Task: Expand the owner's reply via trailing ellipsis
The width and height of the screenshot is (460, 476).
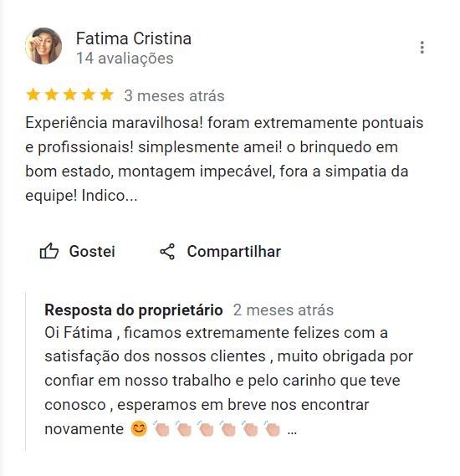Action: pos(292,432)
